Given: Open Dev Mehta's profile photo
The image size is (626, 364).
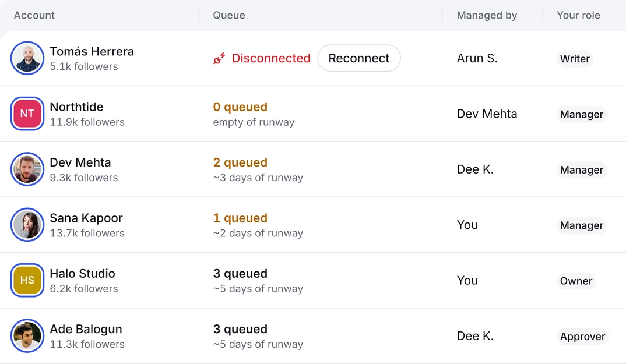Looking at the screenshot, I should [x=27, y=169].
